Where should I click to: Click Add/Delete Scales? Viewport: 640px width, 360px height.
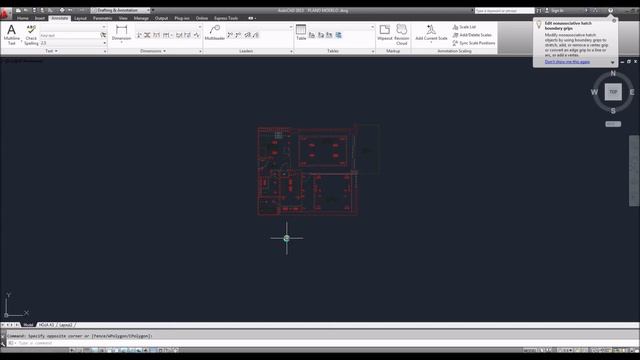(x=472, y=35)
